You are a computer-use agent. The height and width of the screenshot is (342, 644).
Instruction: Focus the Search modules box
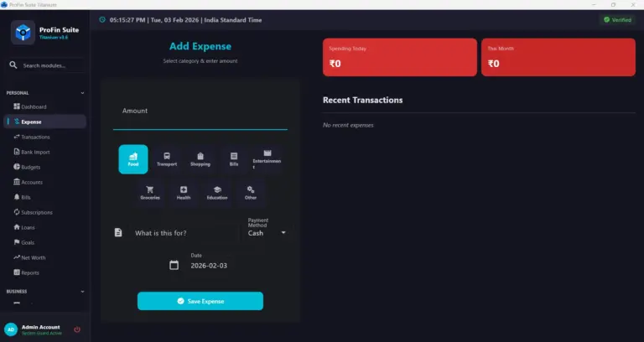(x=46, y=65)
